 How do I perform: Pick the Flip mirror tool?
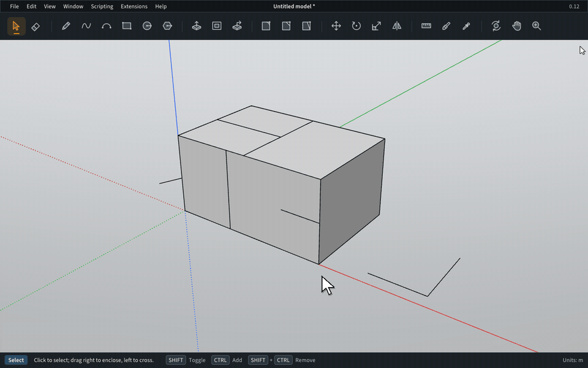pyautogui.click(x=397, y=26)
